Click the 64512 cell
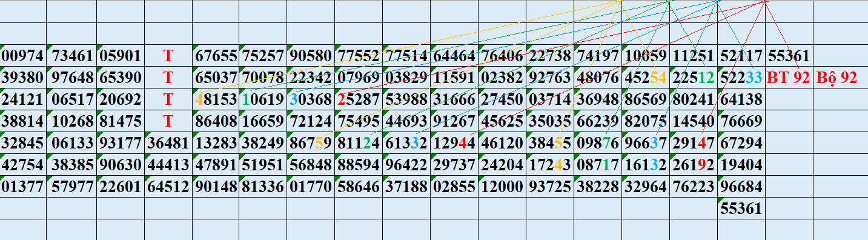Viewport: 868px width, 240px height. click(168, 186)
